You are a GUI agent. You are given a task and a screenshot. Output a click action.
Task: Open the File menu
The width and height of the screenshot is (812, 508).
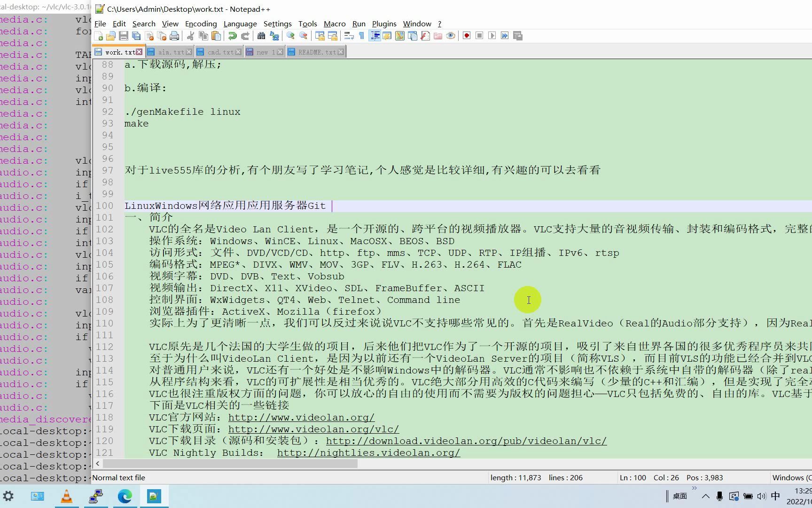click(x=100, y=24)
